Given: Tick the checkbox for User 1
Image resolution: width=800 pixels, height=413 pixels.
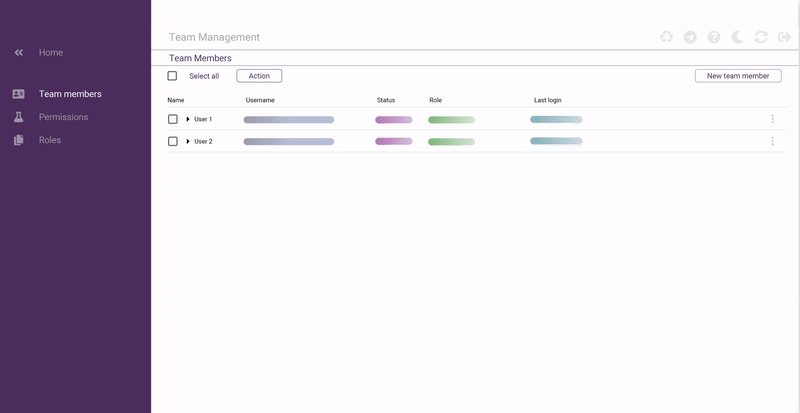Looking at the screenshot, I should click(x=173, y=119).
